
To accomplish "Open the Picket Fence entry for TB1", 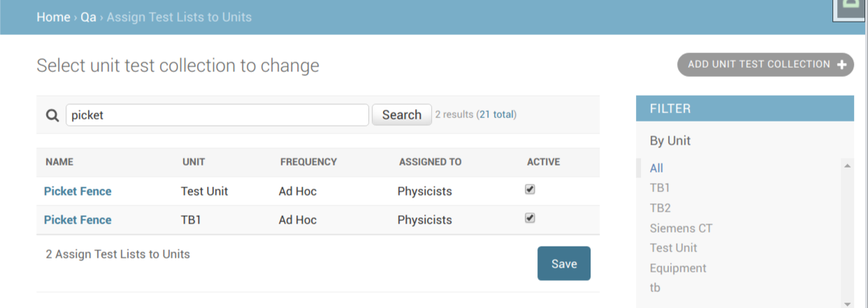I will (78, 220).
